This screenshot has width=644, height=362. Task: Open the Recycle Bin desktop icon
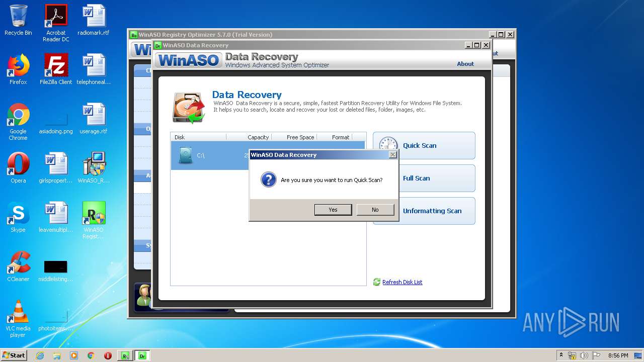(x=18, y=20)
